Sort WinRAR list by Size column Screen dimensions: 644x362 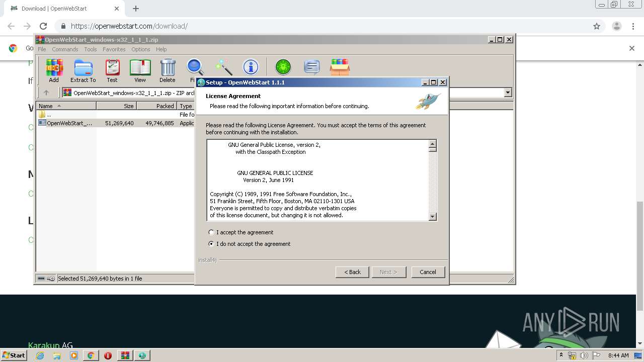117,106
